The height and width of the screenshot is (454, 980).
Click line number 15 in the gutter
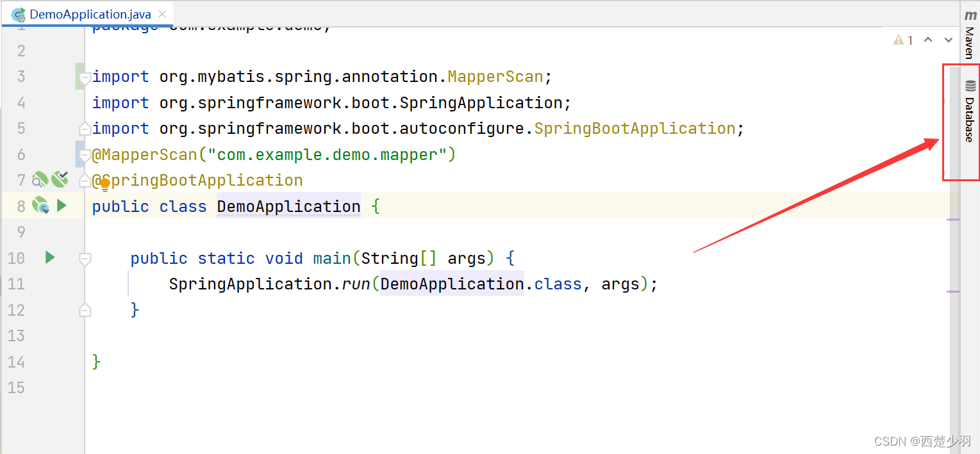[x=16, y=387]
